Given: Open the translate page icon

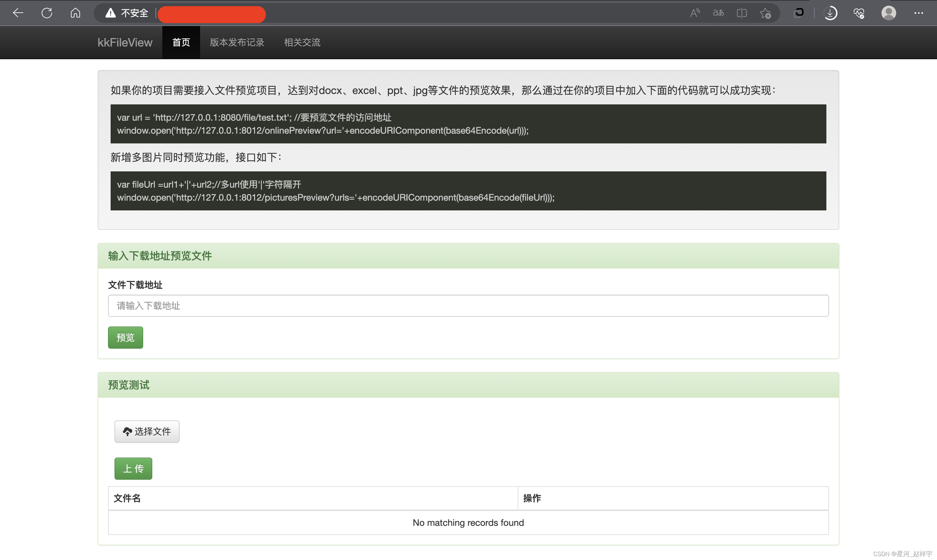Looking at the screenshot, I should (718, 13).
